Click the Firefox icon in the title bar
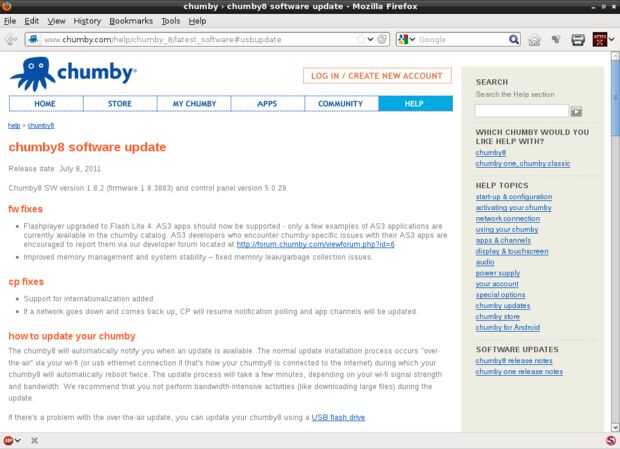Image resolution: width=620 pixels, height=449 pixels. tap(7, 6)
